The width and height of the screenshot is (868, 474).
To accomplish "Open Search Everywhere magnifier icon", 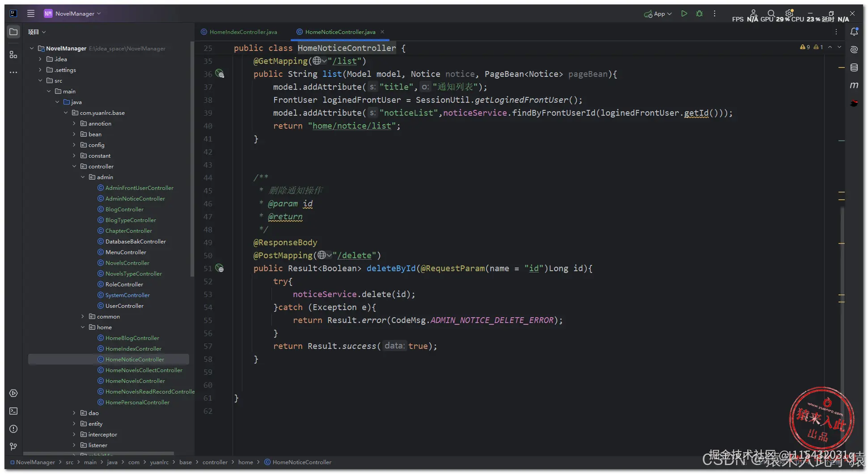I will tap(771, 13).
